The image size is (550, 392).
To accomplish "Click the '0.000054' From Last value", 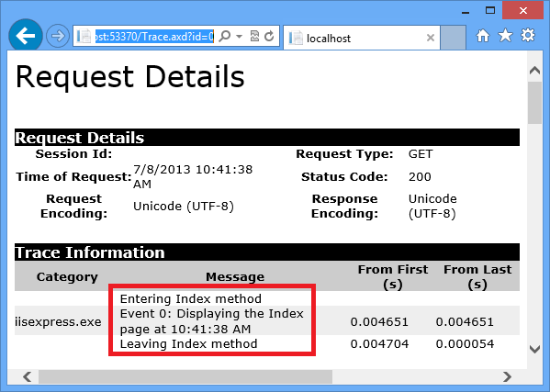I will pyautogui.click(x=465, y=344).
